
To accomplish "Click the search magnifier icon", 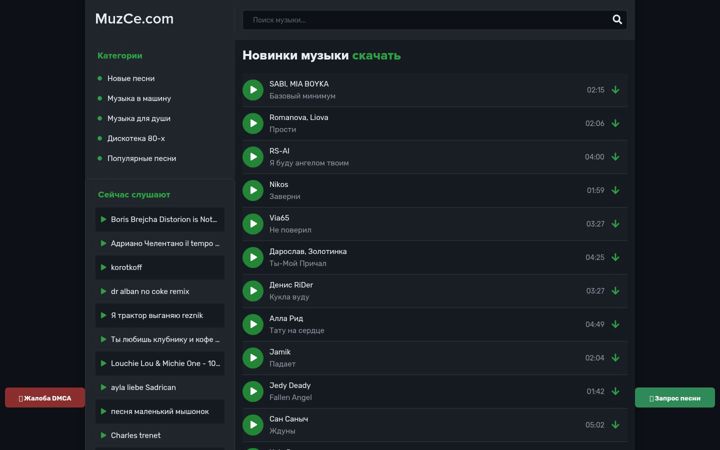I will tap(617, 20).
